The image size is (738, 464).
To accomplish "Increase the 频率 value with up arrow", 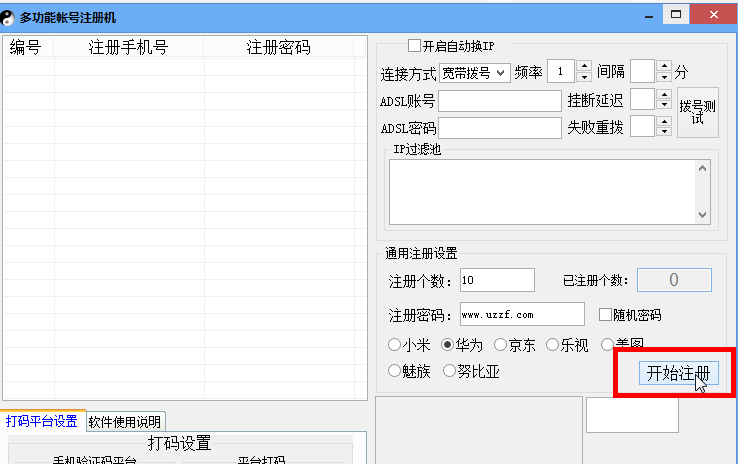I will coord(584,67).
